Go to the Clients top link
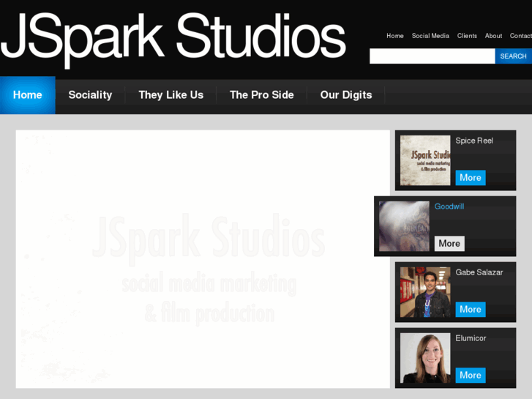 click(467, 36)
